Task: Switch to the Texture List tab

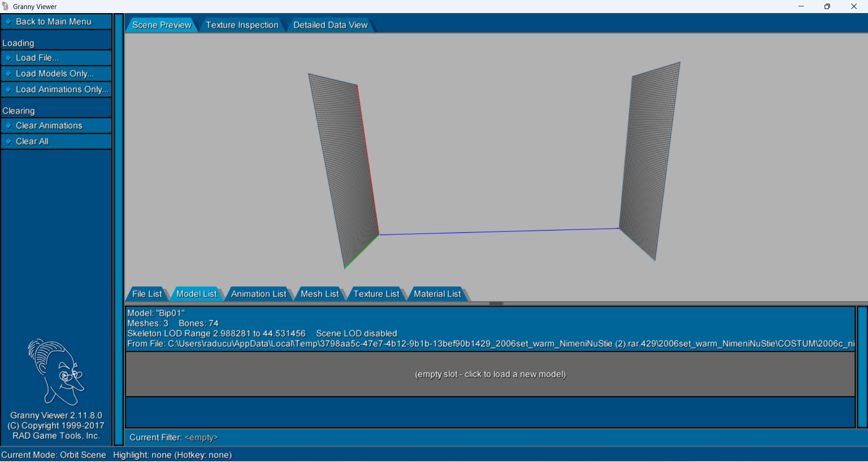Action: [x=376, y=294]
